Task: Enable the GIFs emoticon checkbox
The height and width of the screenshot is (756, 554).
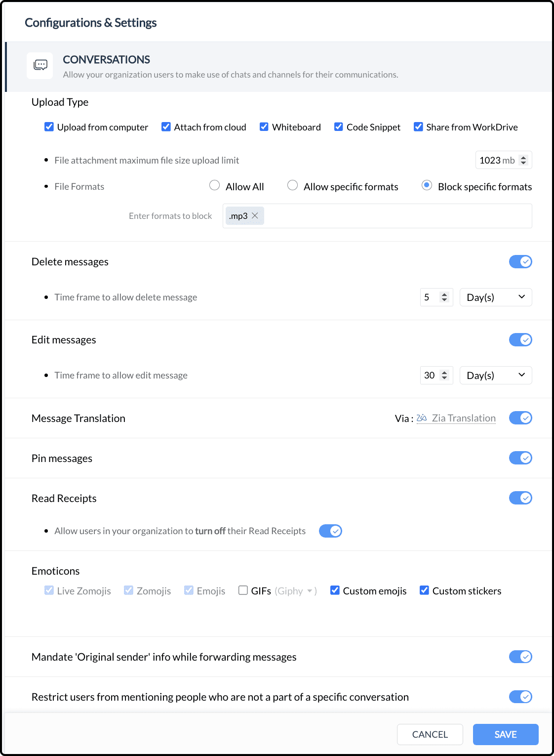Action: click(243, 590)
